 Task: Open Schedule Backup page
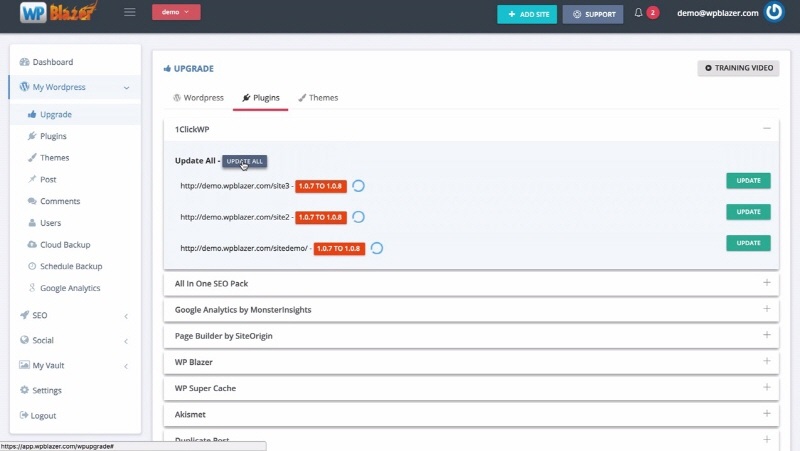pos(71,266)
